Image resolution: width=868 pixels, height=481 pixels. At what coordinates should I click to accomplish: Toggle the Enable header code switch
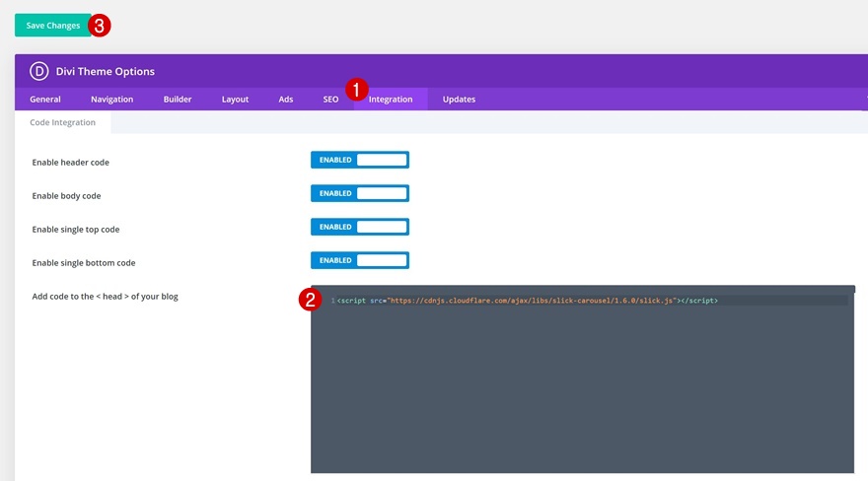(x=360, y=160)
